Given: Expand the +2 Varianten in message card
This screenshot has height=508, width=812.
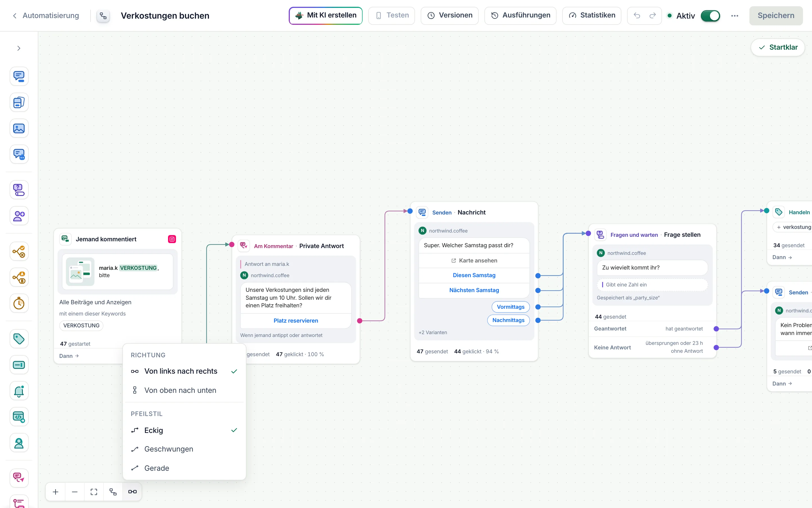Looking at the screenshot, I should pos(433,333).
